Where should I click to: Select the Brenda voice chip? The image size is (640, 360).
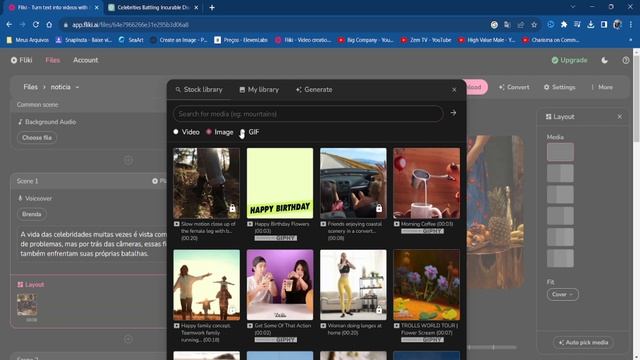[31, 214]
